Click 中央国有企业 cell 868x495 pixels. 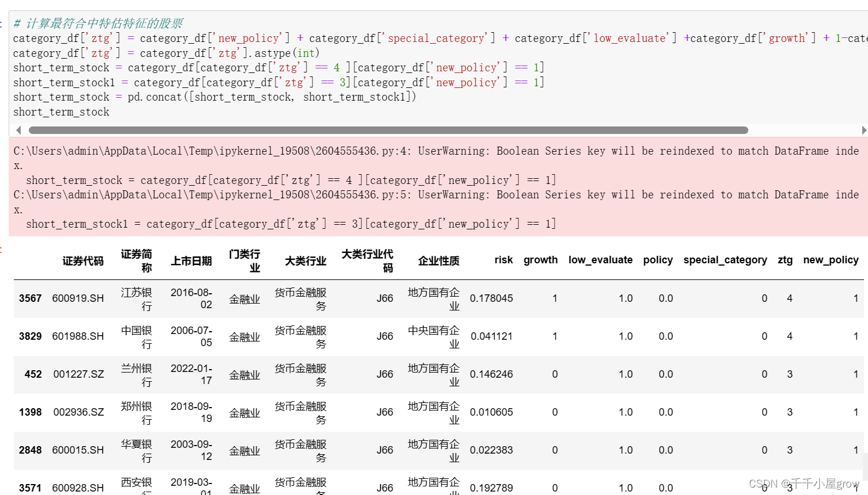(x=434, y=337)
